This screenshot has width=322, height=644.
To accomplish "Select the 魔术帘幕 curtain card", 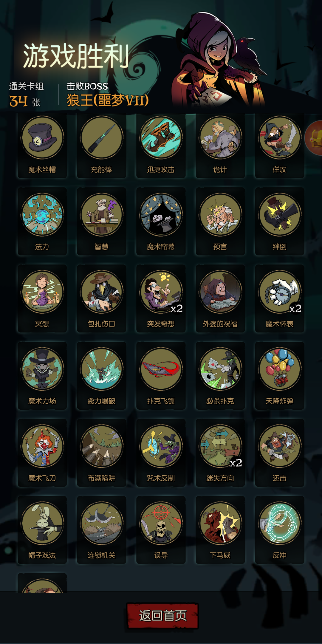I will [x=161, y=221].
